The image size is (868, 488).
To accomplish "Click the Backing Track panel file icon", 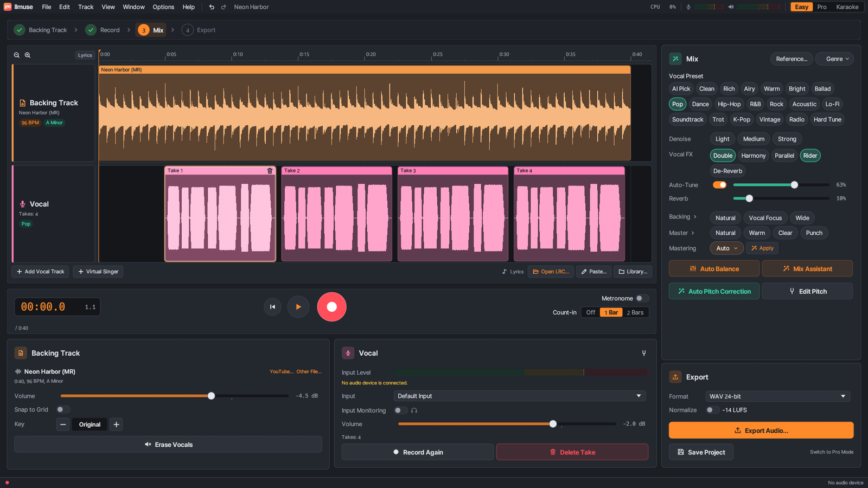I will point(21,353).
